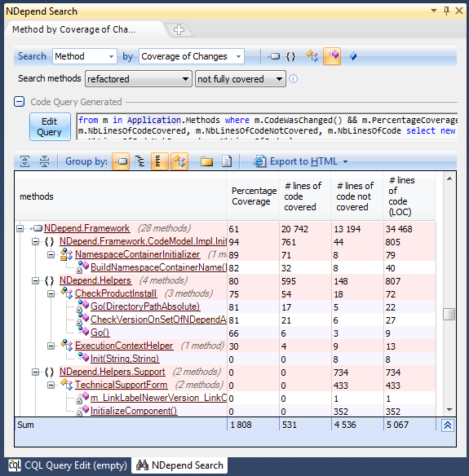Collapse the NDepend.Framework assembly node

click(20, 228)
